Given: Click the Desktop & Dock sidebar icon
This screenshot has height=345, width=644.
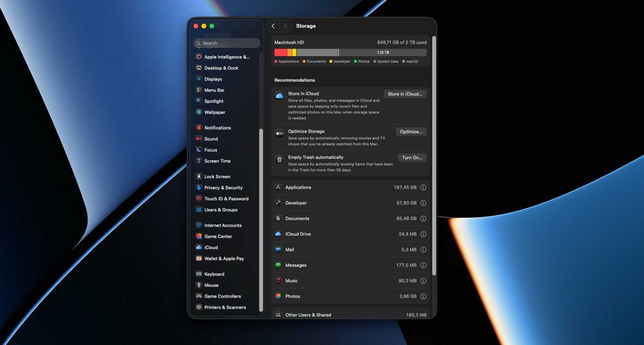Looking at the screenshot, I should (x=199, y=68).
